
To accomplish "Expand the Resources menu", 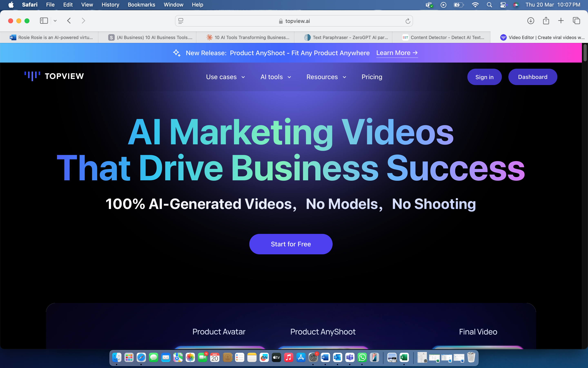I will point(326,77).
